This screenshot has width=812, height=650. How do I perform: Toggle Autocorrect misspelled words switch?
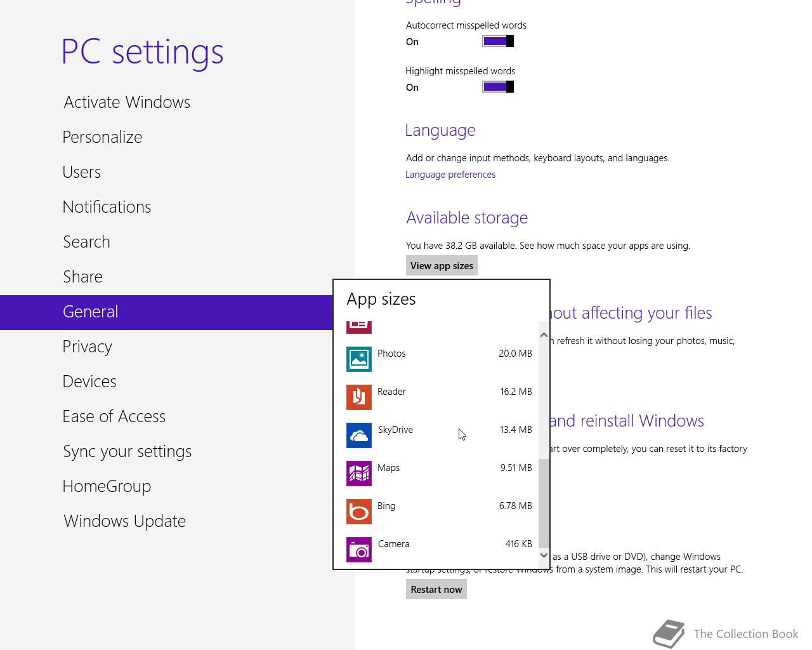[x=498, y=41]
